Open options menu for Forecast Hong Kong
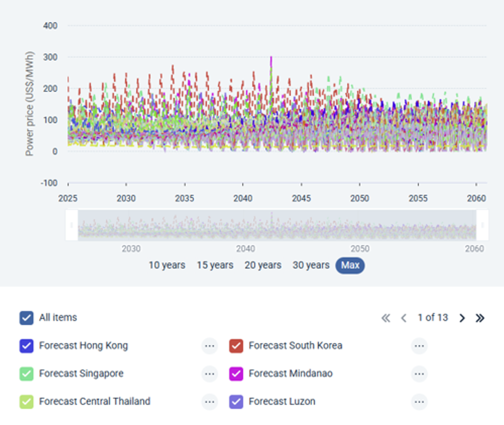Screen dimensions: 504x425 click(x=209, y=346)
